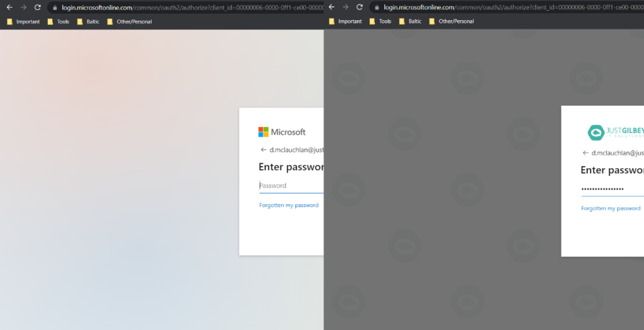Screen dimensions: 644x330
Task: Go back in the right browser window
Action: pos(331,7)
